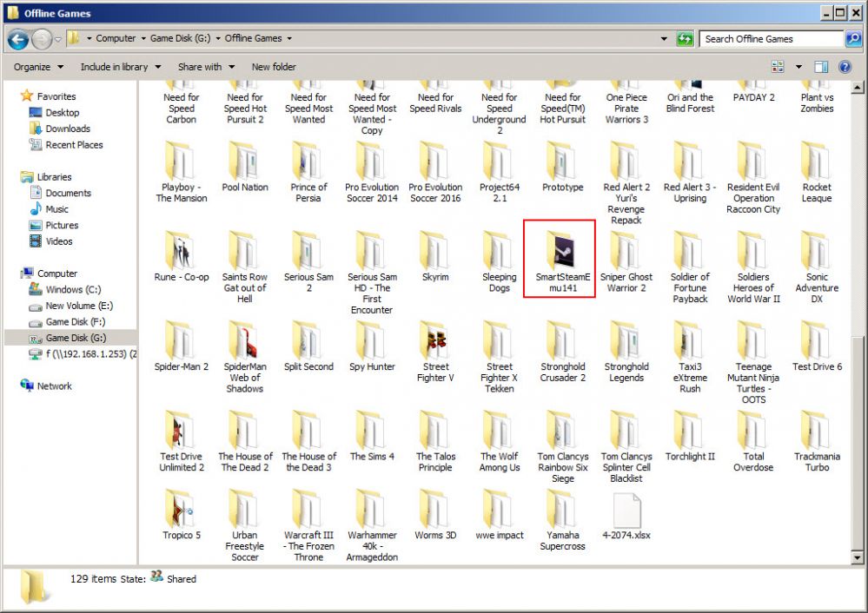This screenshot has height=613, width=868.
Task: Select the Yamaha Supercross folder
Action: coord(562,521)
